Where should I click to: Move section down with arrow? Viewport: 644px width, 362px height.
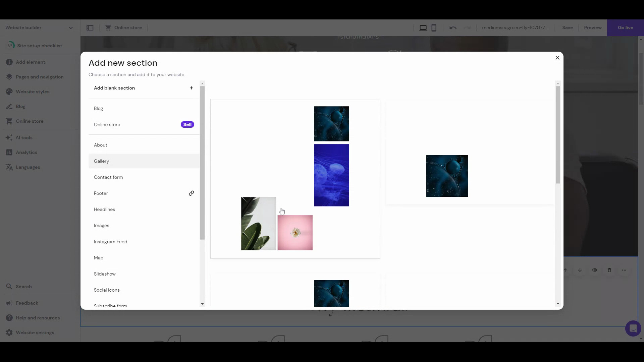click(x=580, y=270)
